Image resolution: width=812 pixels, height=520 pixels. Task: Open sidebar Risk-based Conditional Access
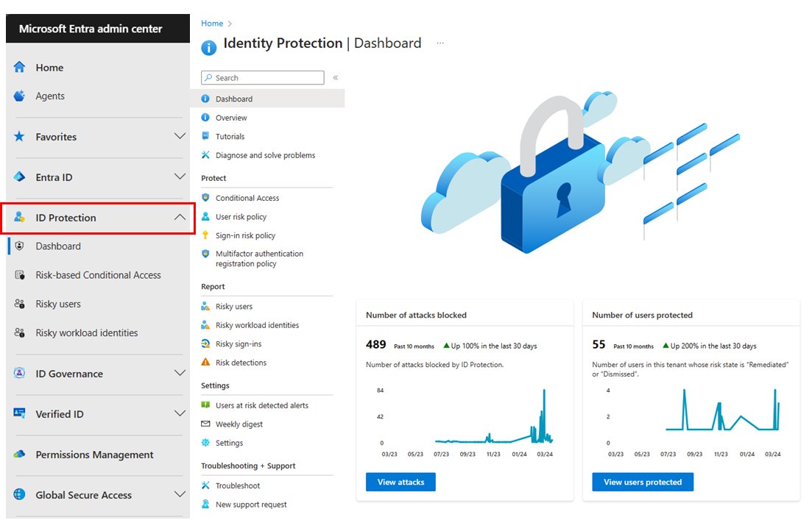(x=98, y=275)
